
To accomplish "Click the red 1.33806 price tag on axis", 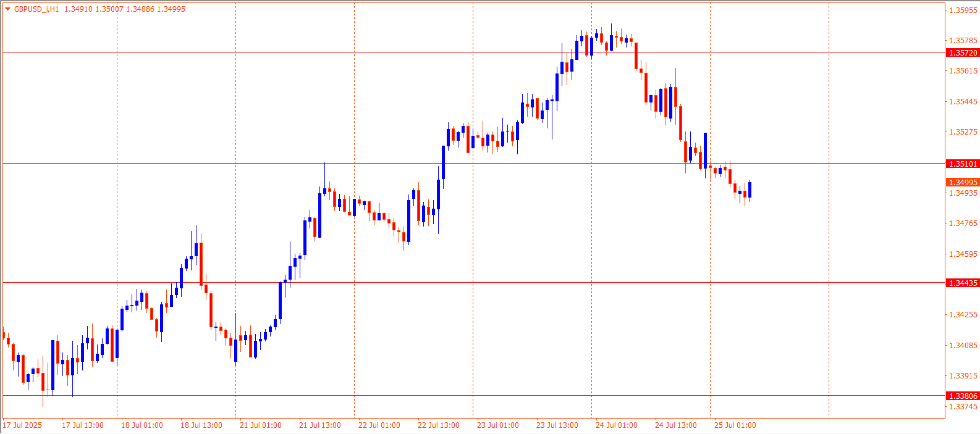I will pos(963,396).
